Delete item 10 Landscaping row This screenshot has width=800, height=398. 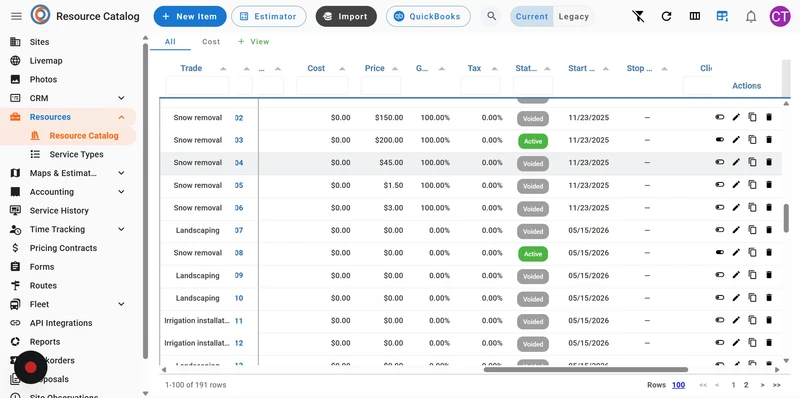(x=769, y=298)
